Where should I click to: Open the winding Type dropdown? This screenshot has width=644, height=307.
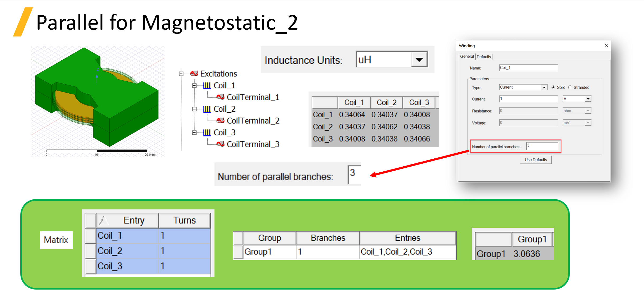[x=544, y=87]
